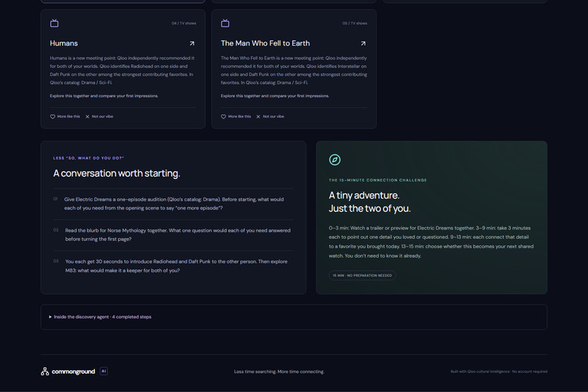Open the Humans external link arrow
Viewport: 588px width, 392px height.
pyautogui.click(x=192, y=44)
